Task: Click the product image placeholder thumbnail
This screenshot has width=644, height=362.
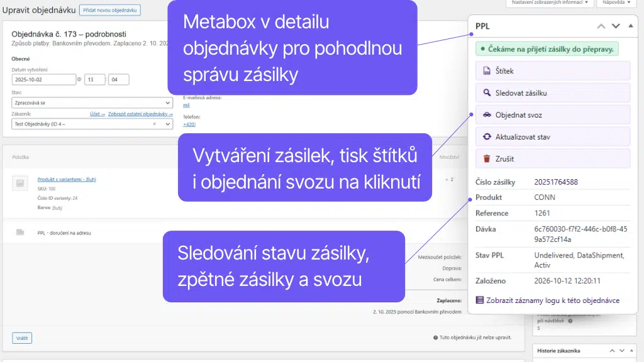Action: click(20, 183)
